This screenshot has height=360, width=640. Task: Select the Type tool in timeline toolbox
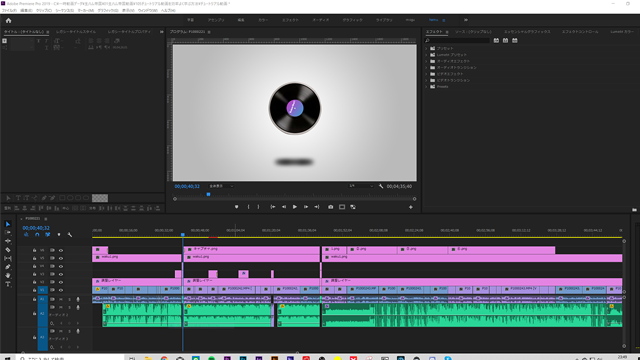tap(8, 284)
